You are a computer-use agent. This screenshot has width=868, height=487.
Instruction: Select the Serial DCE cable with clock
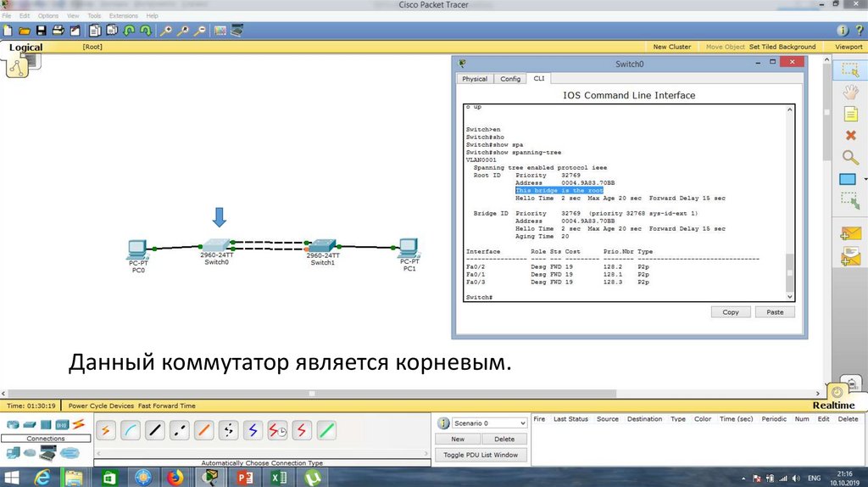pos(277,430)
